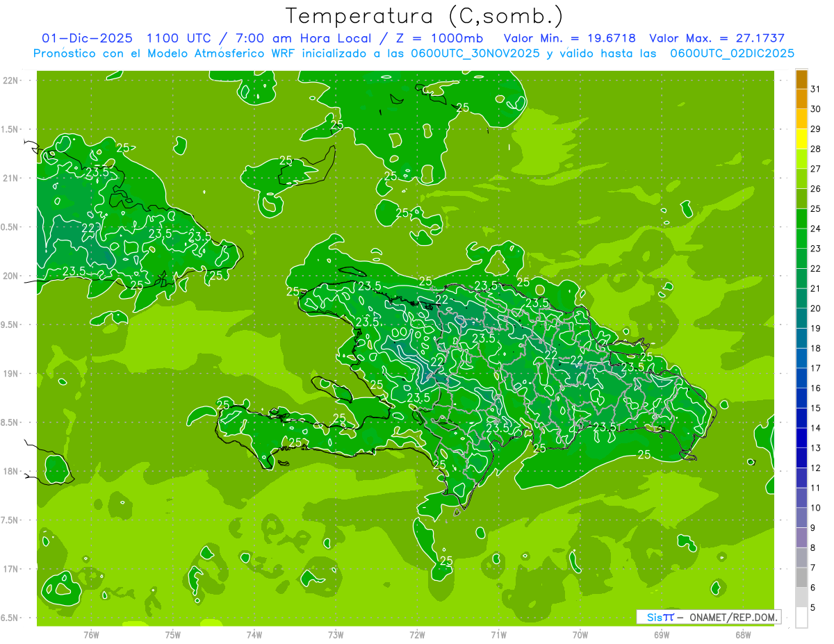Click the green swatch between 24 and 25
This screenshot has width=834, height=644.
801,219
